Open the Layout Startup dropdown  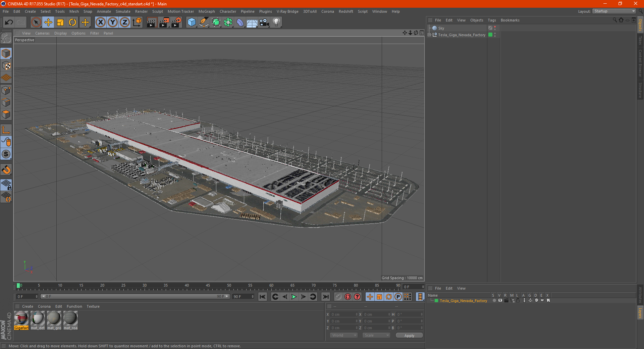click(614, 11)
